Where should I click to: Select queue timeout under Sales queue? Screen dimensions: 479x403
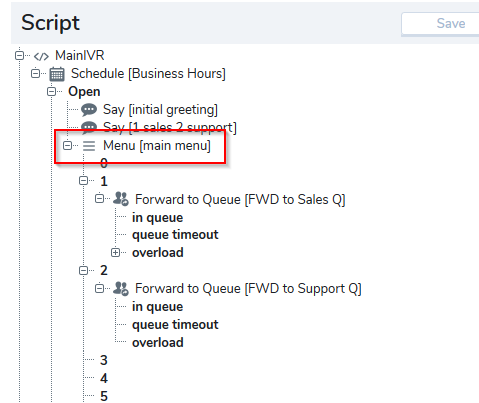(x=175, y=235)
